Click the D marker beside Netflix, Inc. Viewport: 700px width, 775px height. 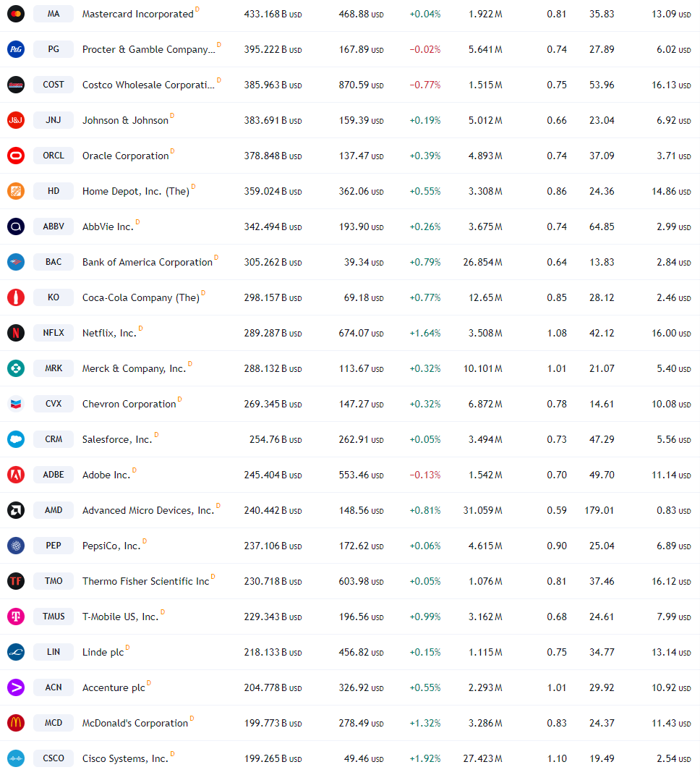[141, 329]
